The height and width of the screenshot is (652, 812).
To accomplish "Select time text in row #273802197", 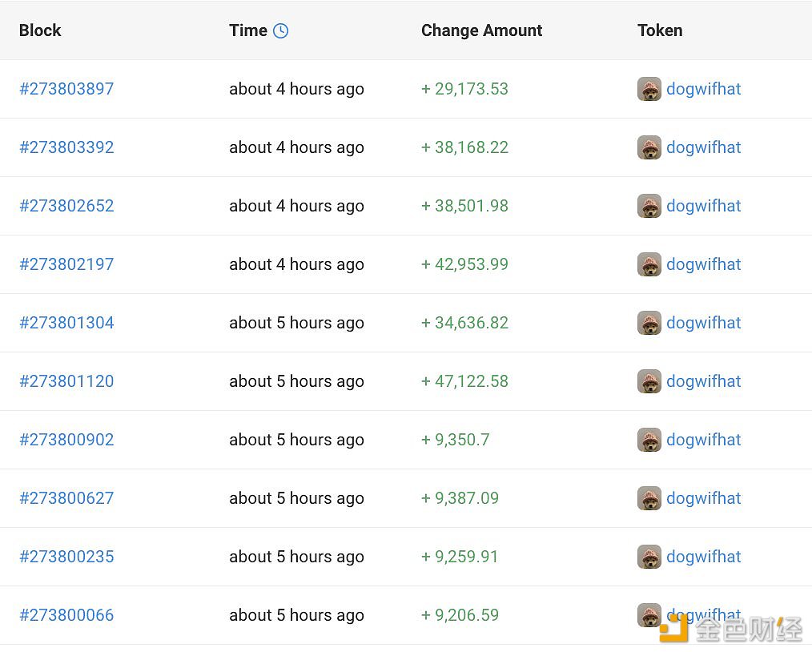I will click(297, 264).
